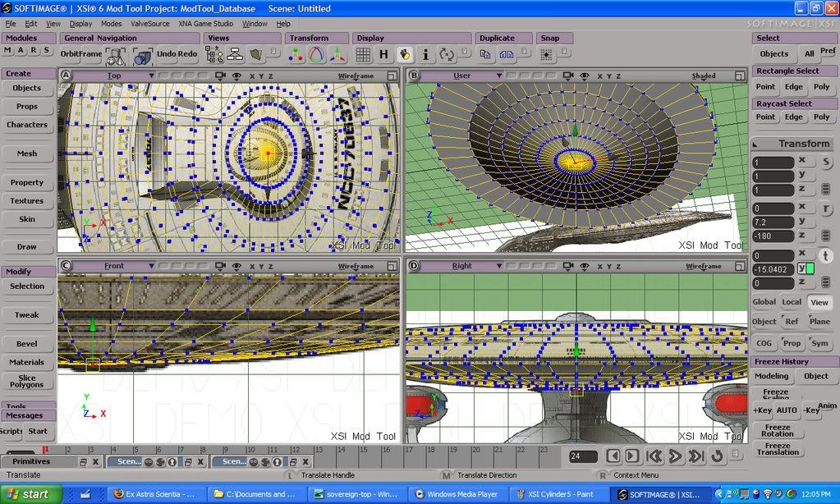Click the Rotate transform tool icon

[317, 55]
